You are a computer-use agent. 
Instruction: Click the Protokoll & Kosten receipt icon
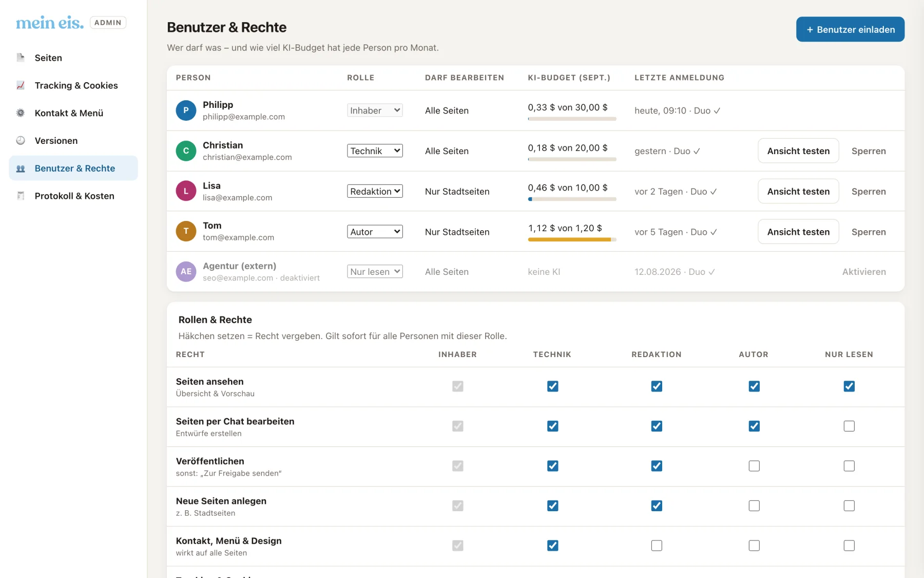(x=21, y=196)
